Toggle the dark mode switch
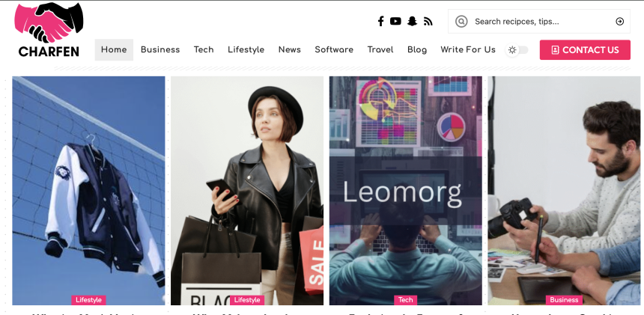Image resolution: width=644 pixels, height=315 pixels. (517, 50)
